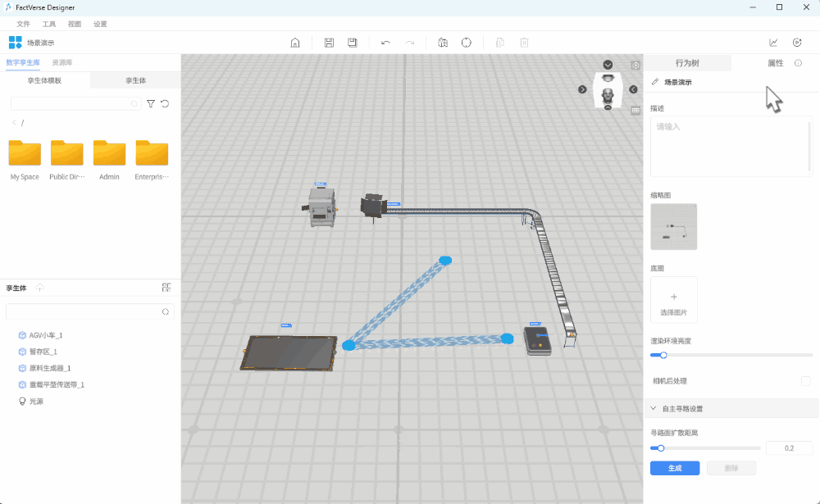The image size is (820, 504).
Task: Click the blue 生成 button
Action: [674, 468]
